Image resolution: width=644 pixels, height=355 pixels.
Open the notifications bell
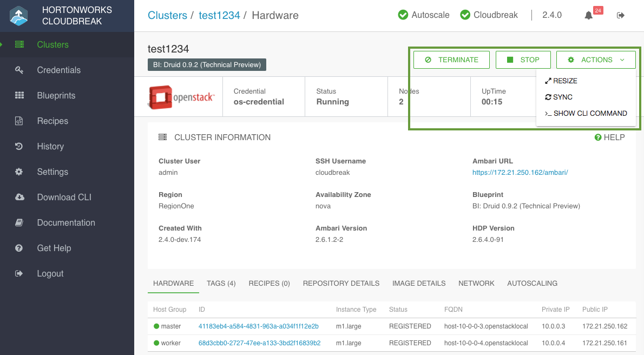click(x=589, y=15)
